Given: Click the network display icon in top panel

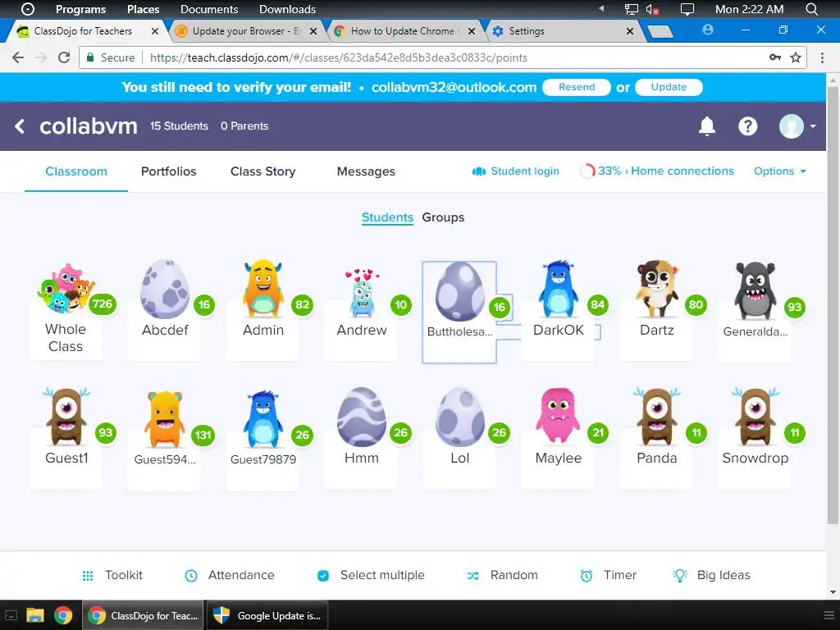Looking at the screenshot, I should tap(632, 9).
